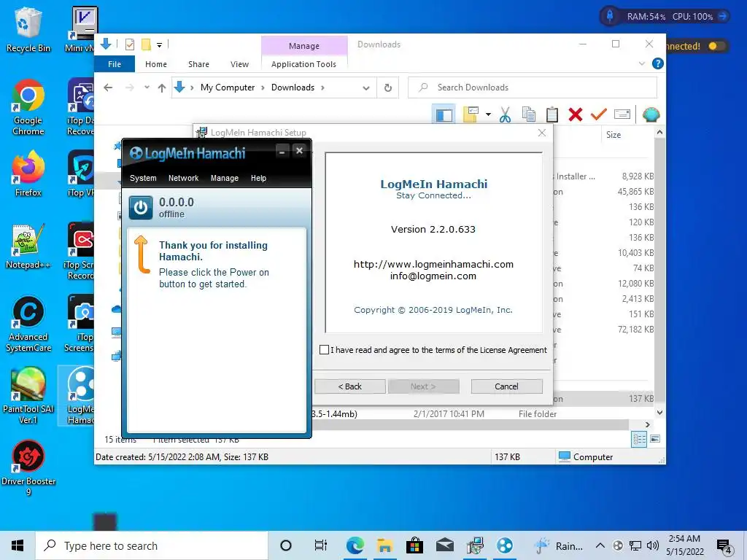Screen dimensions: 747x560
Task: Click the Rename icon in toolbar
Action: coord(622,114)
